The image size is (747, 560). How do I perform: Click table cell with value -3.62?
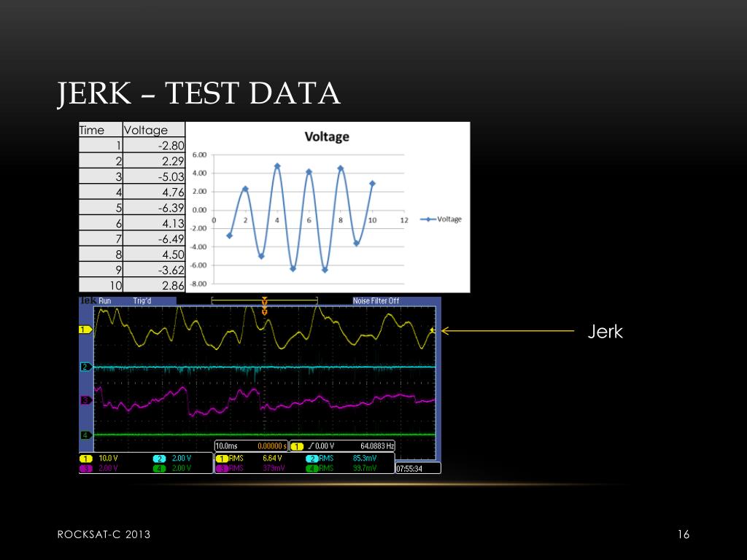[154, 270]
